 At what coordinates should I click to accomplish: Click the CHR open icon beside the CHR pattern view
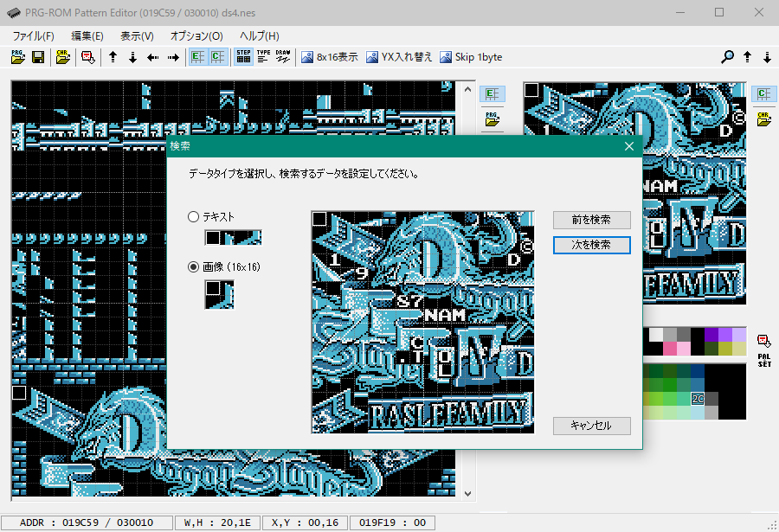(x=763, y=119)
